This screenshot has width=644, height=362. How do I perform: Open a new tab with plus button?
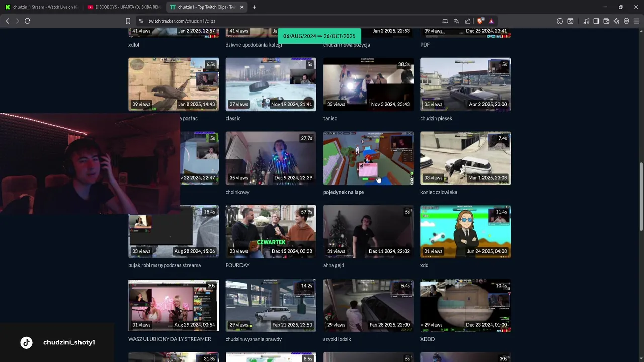pyautogui.click(x=254, y=7)
